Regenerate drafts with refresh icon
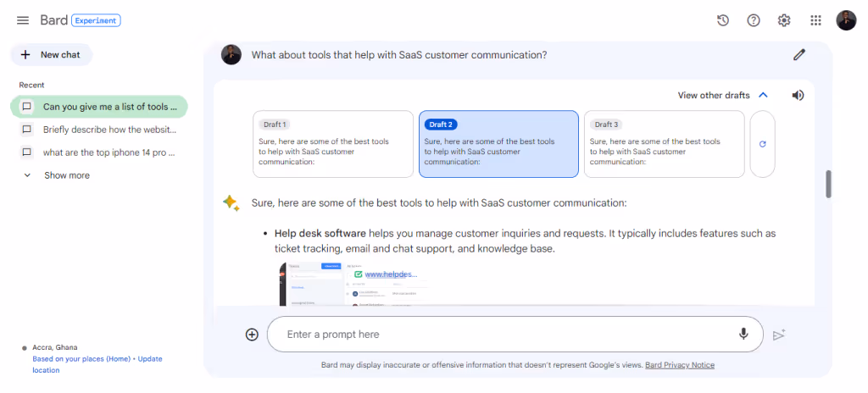Screen dimensions: 868x393 (x=762, y=144)
